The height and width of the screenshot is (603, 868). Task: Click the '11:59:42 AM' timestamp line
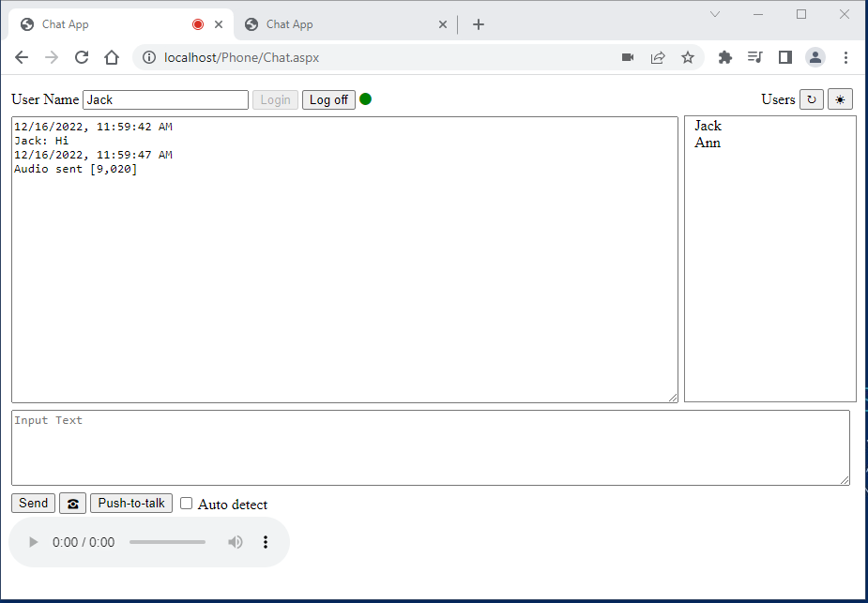coord(93,127)
